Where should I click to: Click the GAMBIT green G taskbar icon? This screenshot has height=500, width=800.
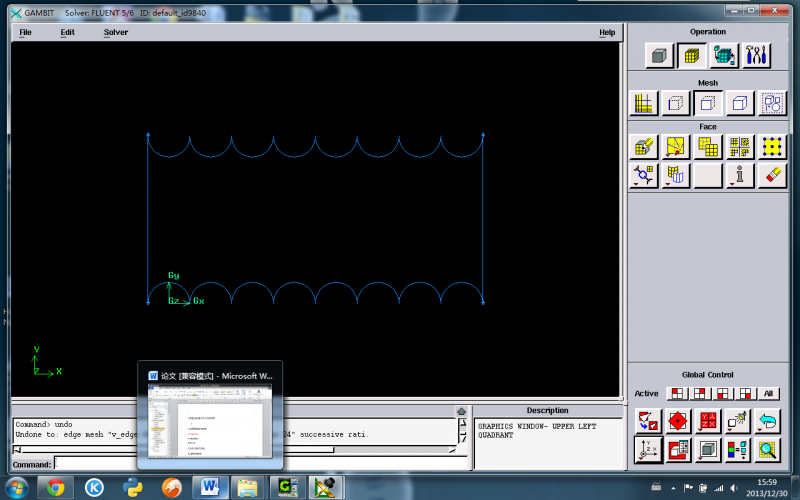(x=287, y=488)
